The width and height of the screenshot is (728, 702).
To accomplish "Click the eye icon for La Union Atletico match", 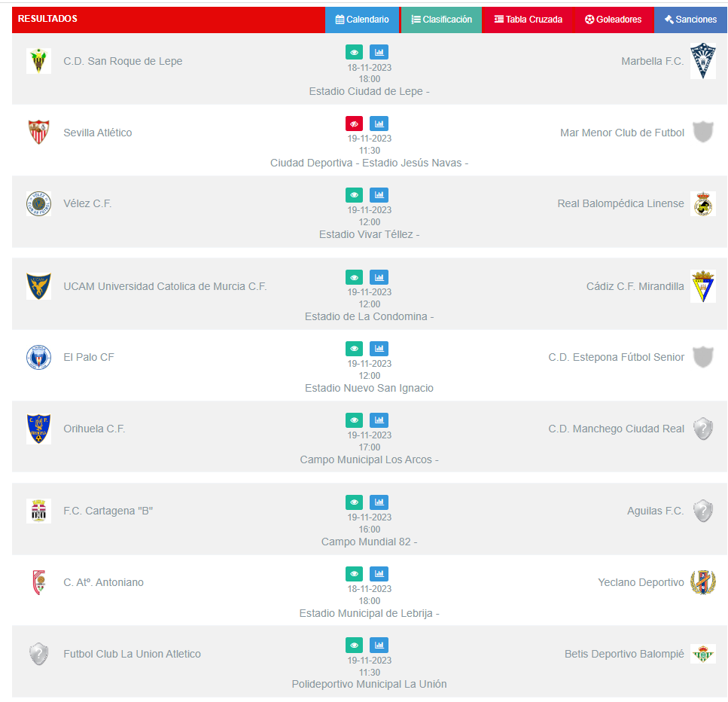I will (x=354, y=646).
